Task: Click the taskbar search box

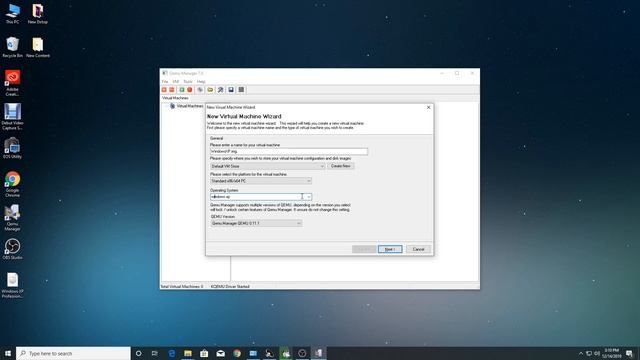Action: (x=73, y=353)
